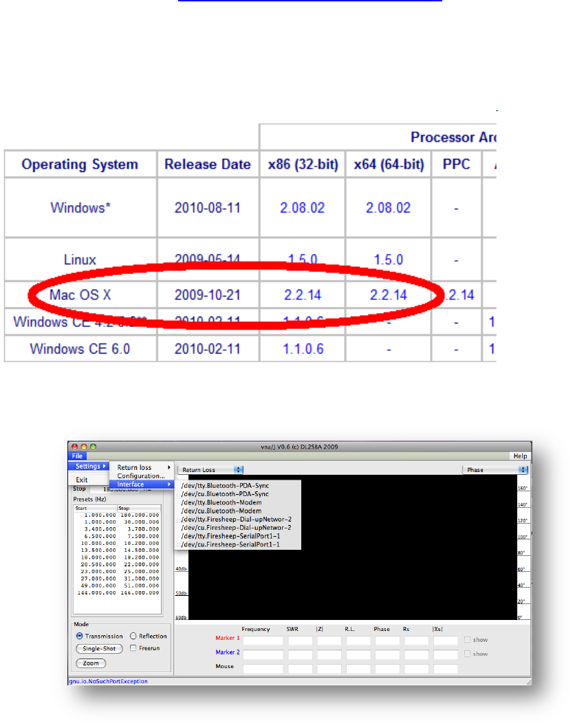Select preset 23.000.000 to 25.000.000
The height and width of the screenshot is (728, 575).
click(x=118, y=572)
